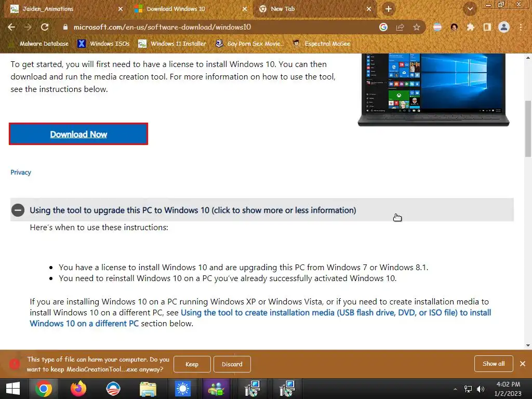Click the flag-striped extension icon
Viewport: 532px width, 399px height.
coord(437,27)
